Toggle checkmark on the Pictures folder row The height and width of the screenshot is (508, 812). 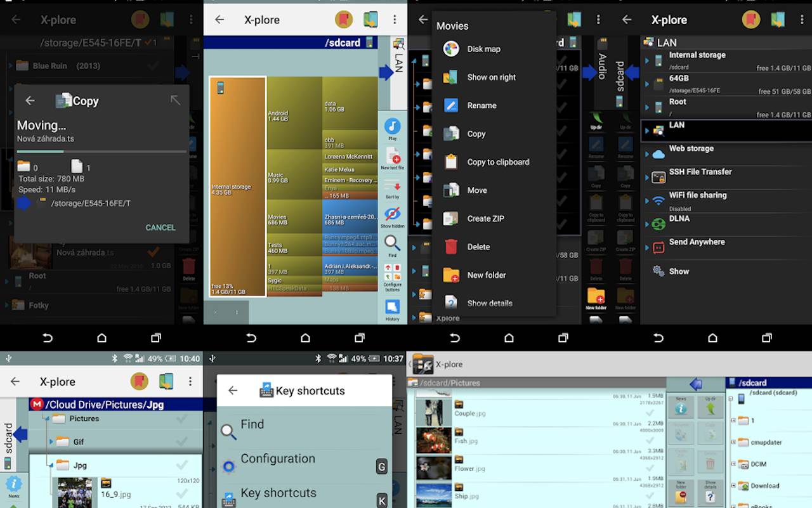[x=181, y=419]
